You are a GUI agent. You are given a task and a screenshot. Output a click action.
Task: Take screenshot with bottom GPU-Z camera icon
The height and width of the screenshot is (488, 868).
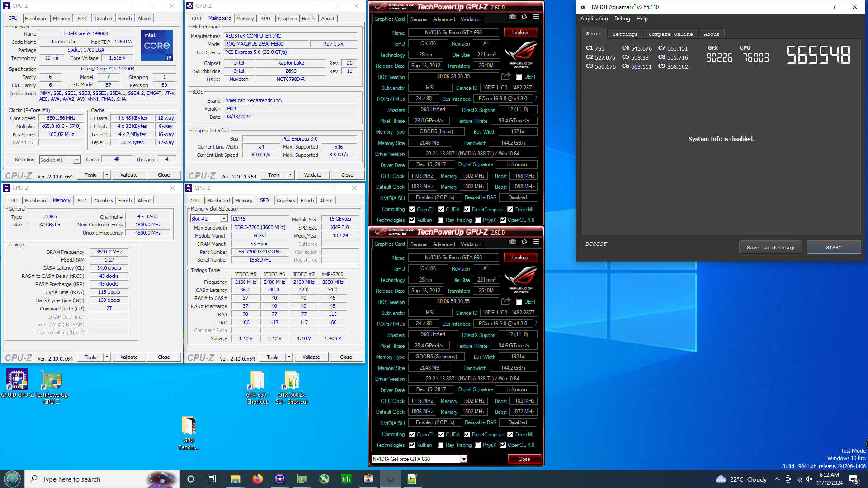(x=512, y=242)
